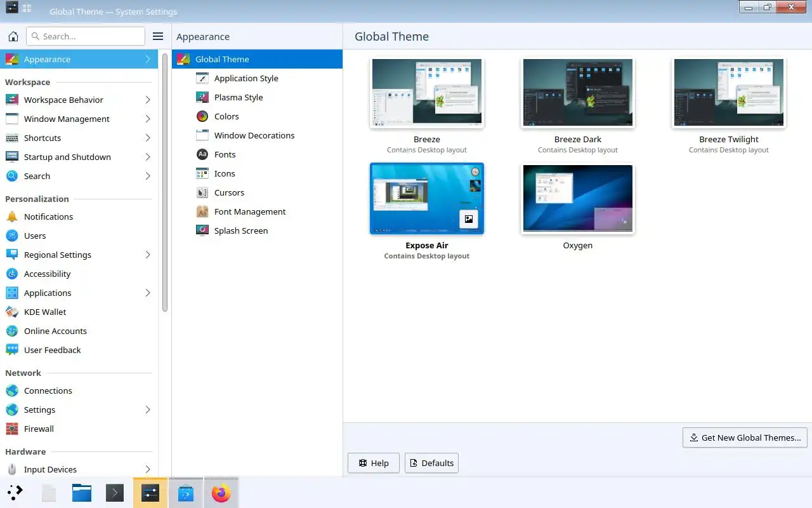
Task: Open the application launcher in the taskbar
Action: point(15,493)
